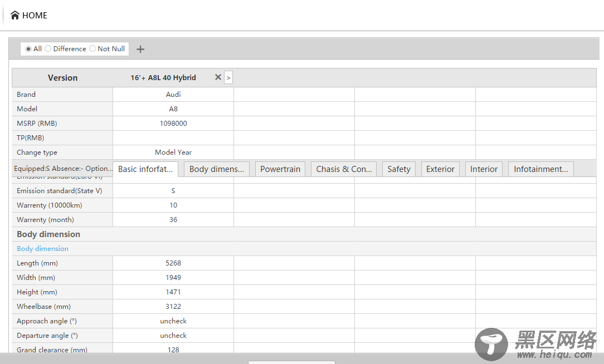Click the bold Body dimension section header
604x364 pixels.
[x=48, y=234]
